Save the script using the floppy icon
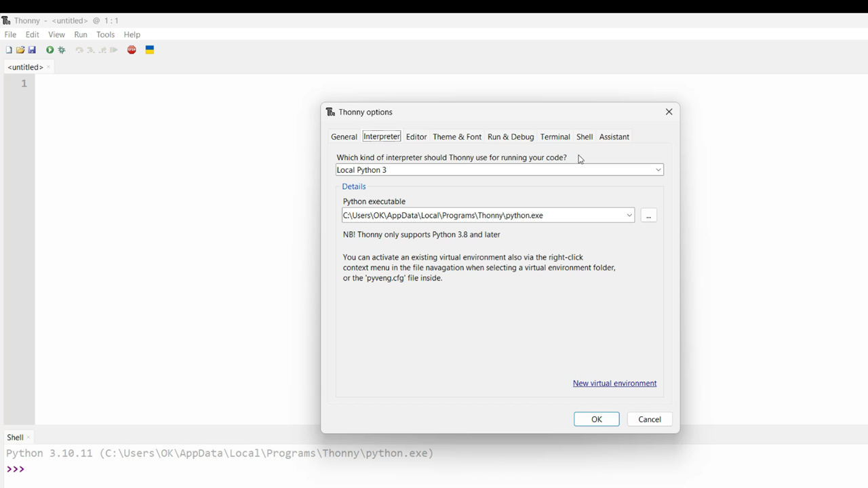This screenshot has height=488, width=868. click(32, 50)
